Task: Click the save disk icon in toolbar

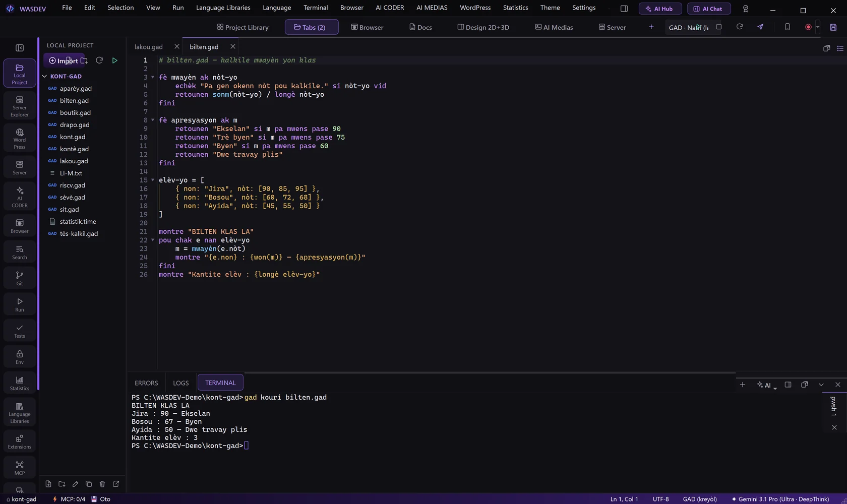Action: click(x=833, y=27)
